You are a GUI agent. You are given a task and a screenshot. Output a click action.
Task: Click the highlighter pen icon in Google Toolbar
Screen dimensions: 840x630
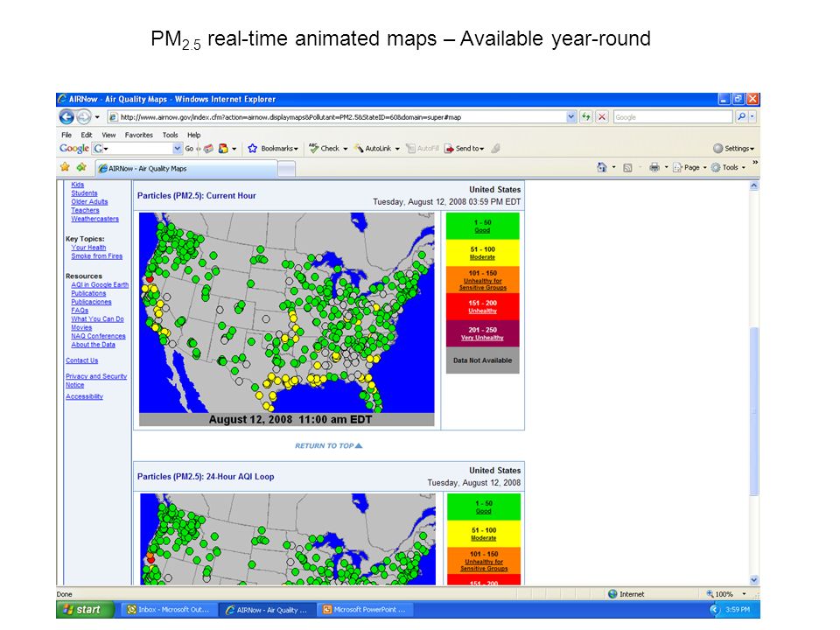(495, 149)
